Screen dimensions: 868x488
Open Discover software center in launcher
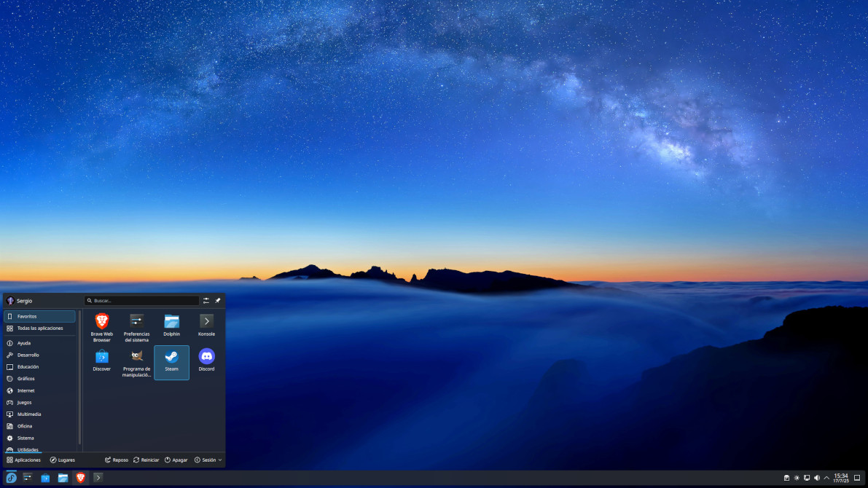click(102, 361)
